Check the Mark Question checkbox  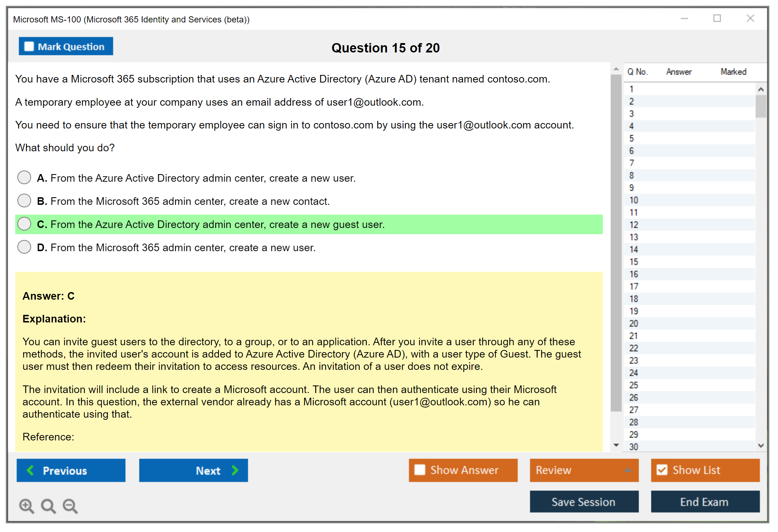tap(29, 46)
